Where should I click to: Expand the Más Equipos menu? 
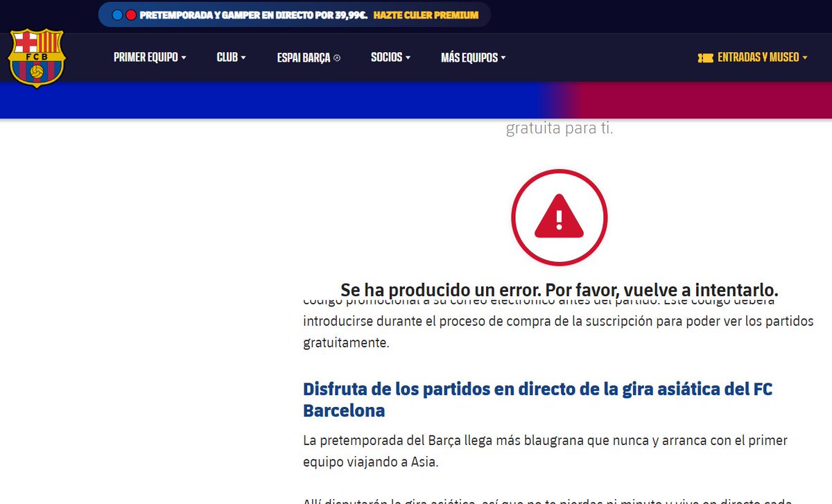point(474,58)
